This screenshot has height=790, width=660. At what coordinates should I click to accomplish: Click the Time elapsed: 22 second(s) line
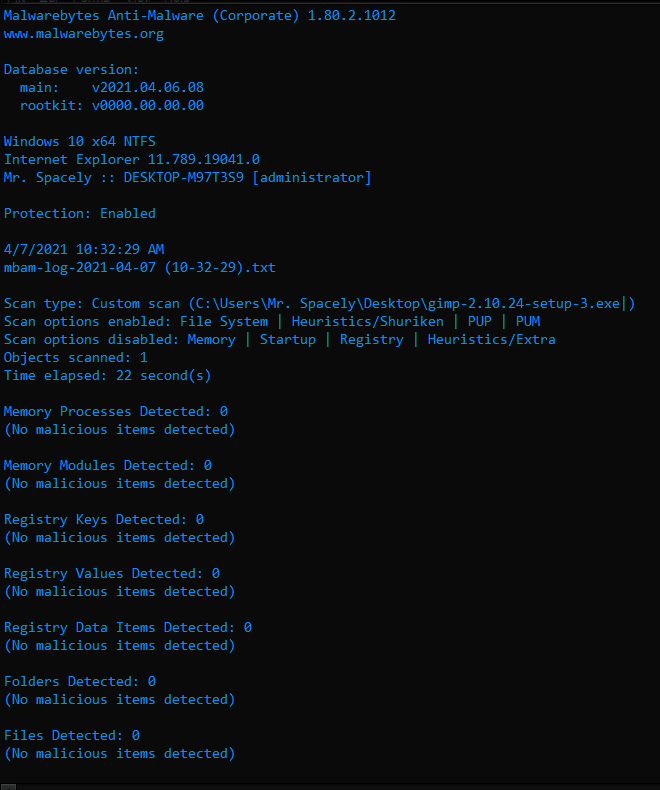click(107, 376)
